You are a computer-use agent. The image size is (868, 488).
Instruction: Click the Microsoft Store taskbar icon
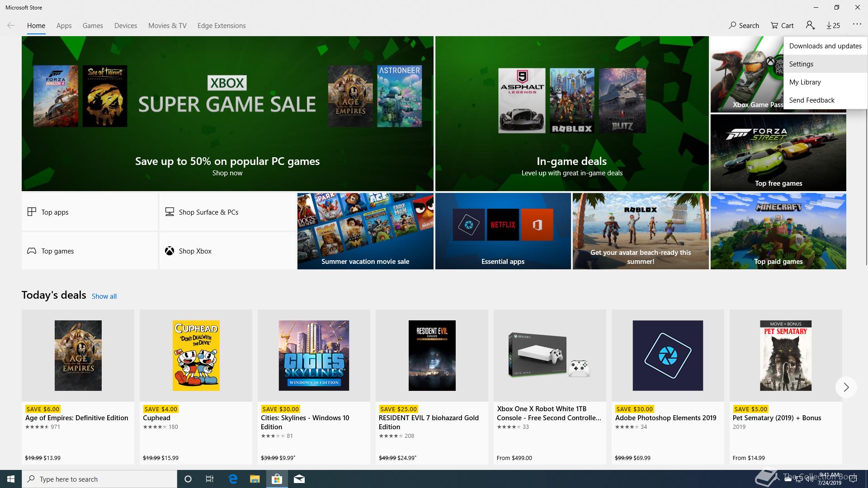pos(277,479)
